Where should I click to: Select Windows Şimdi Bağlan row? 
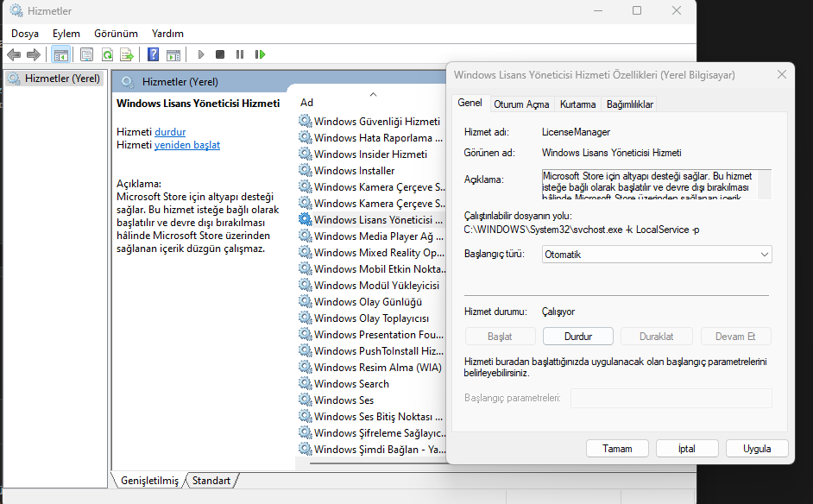372,449
